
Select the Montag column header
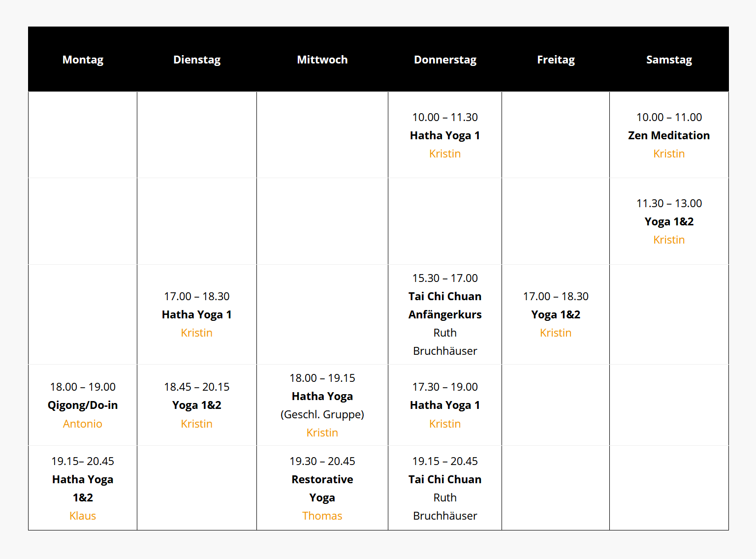coord(83,60)
